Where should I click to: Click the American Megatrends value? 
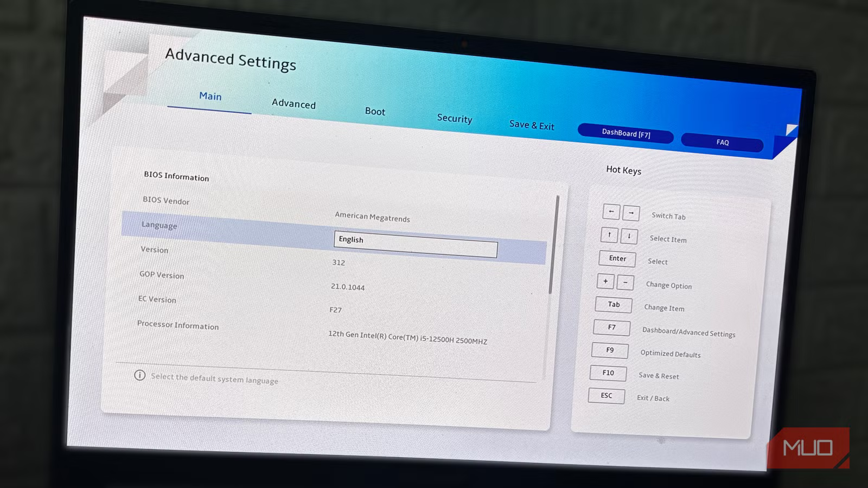[x=372, y=217]
